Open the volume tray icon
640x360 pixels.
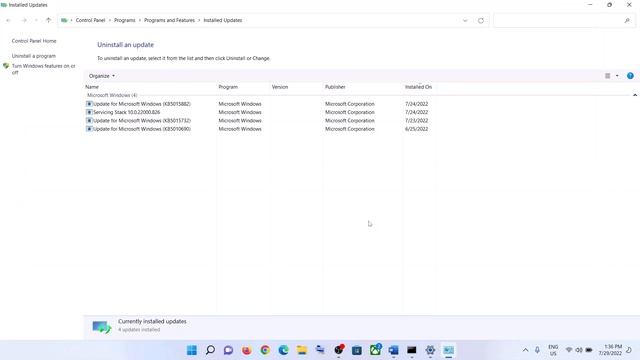[x=579, y=350]
